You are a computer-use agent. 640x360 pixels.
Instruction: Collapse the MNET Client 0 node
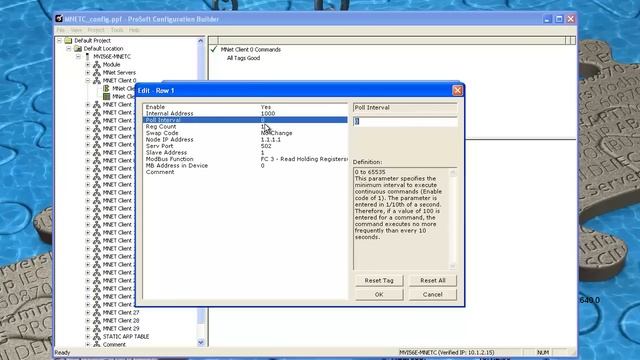click(88, 80)
